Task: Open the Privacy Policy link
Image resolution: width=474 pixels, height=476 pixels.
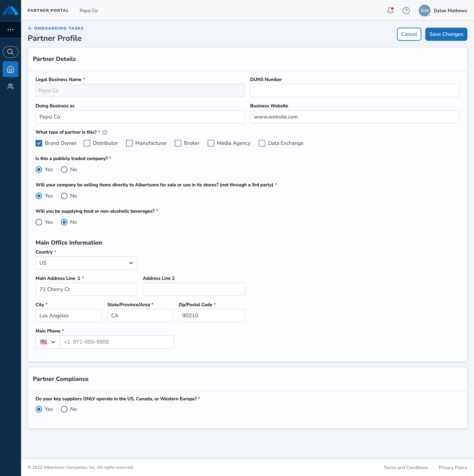Action: click(453, 467)
